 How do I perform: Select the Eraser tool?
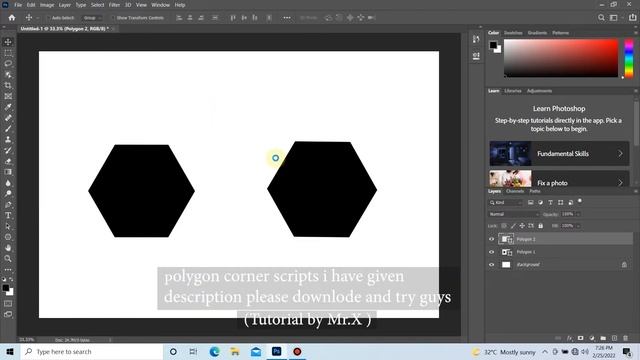[x=8, y=161]
